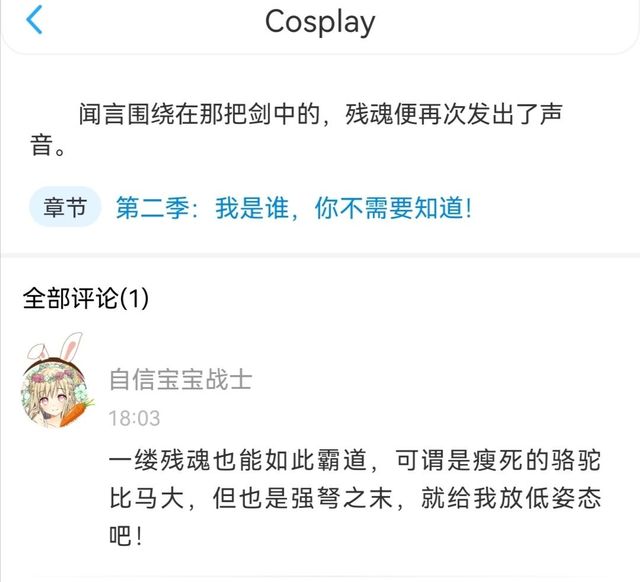Go back using the blue arrow
640x582 pixels.
tap(34, 20)
